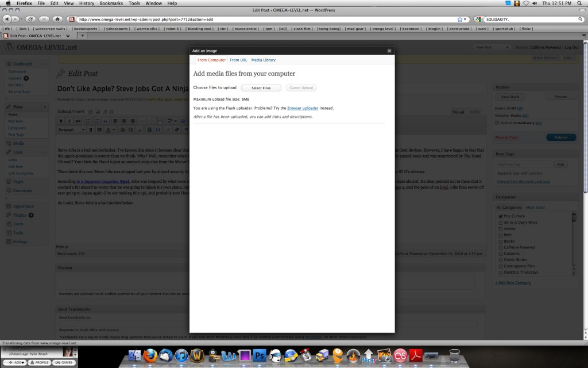Check the Beer category checkbox
Viewport: 588px width, 368px height.
pyautogui.click(x=501, y=235)
